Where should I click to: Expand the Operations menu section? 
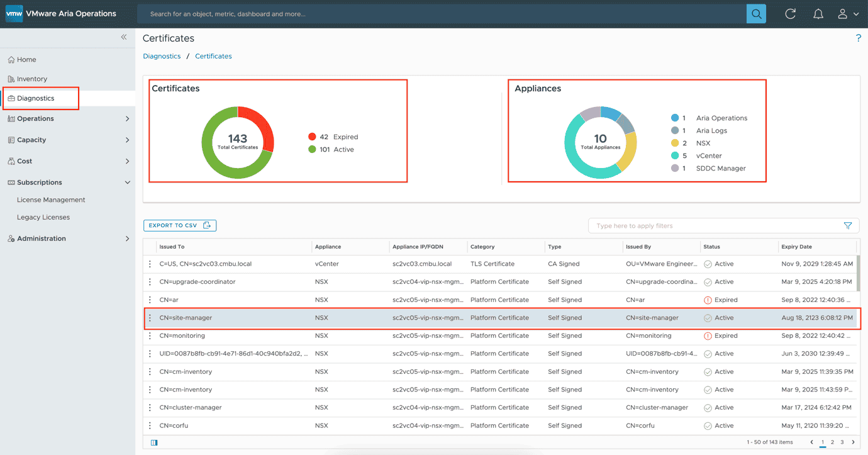point(128,119)
